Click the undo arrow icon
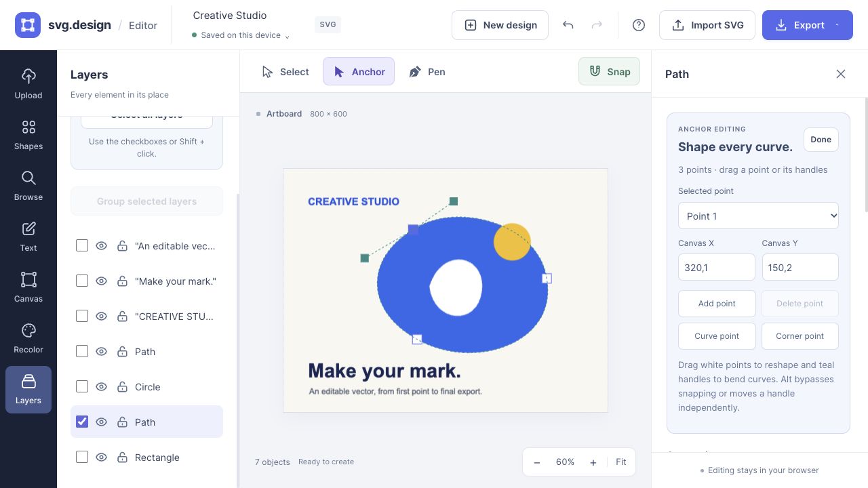This screenshot has width=868, height=488. (568, 25)
